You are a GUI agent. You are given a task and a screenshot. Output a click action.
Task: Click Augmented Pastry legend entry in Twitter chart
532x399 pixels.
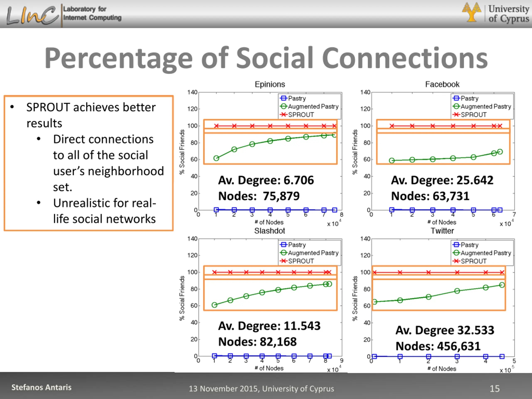(482, 253)
